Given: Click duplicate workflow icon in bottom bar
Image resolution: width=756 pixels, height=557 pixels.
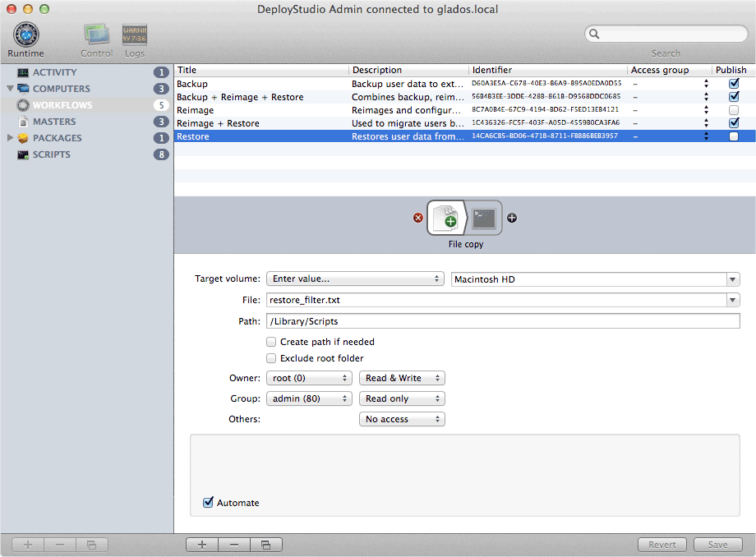Looking at the screenshot, I should click(x=265, y=545).
